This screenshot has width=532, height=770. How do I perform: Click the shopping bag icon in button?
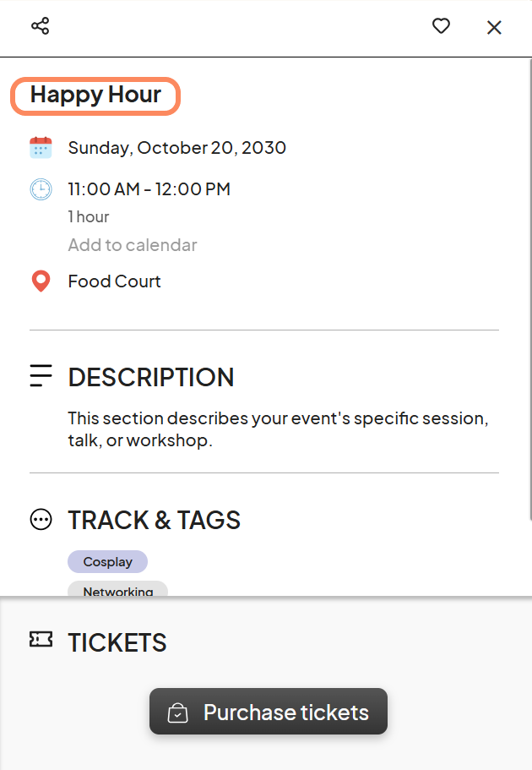177,713
